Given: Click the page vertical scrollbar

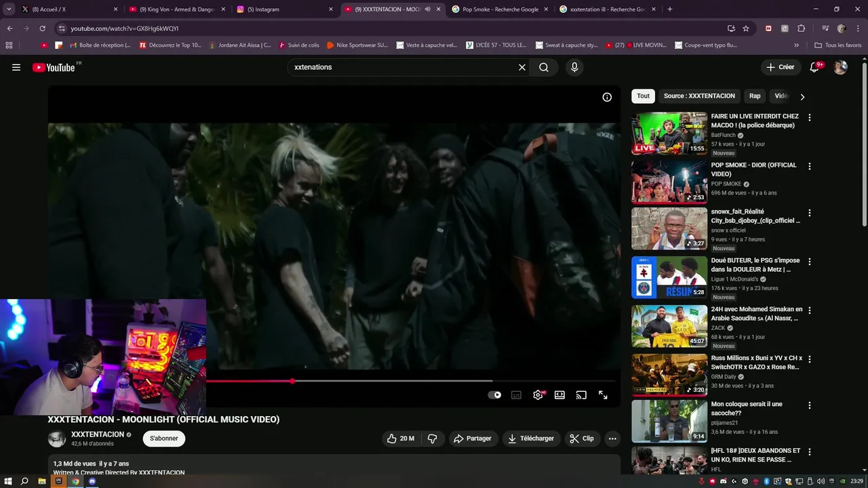Looking at the screenshot, I should [x=864, y=144].
